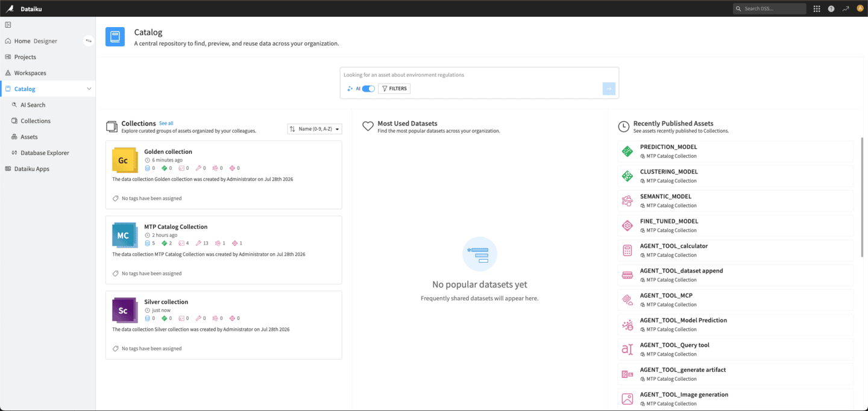The height and width of the screenshot is (411, 868).
Task: Switch Home mode with the swap arrows
Action: (89, 41)
